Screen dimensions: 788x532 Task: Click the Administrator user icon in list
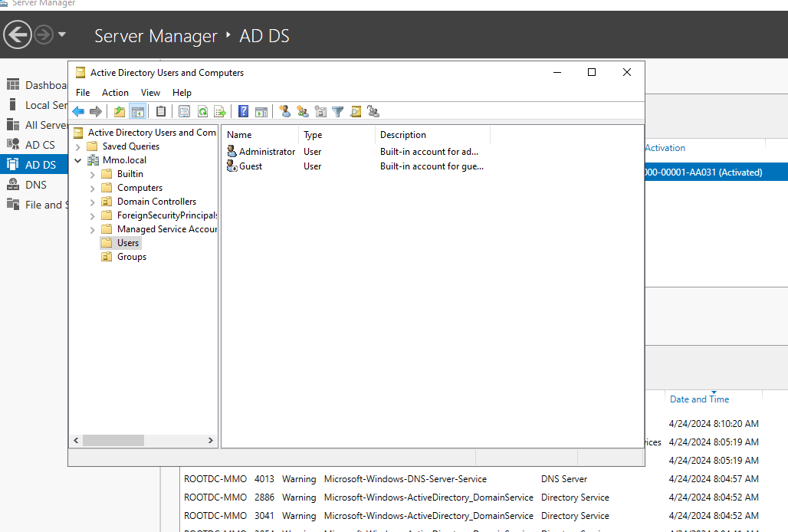click(x=231, y=151)
